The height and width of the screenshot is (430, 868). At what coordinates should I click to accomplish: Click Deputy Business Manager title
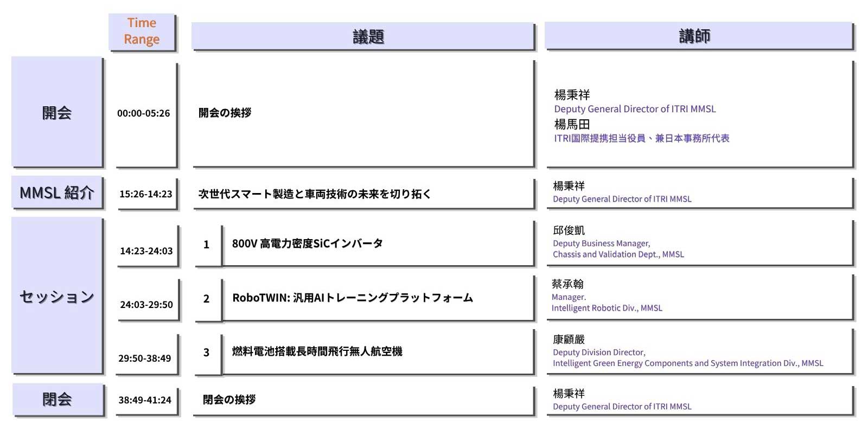click(601, 243)
